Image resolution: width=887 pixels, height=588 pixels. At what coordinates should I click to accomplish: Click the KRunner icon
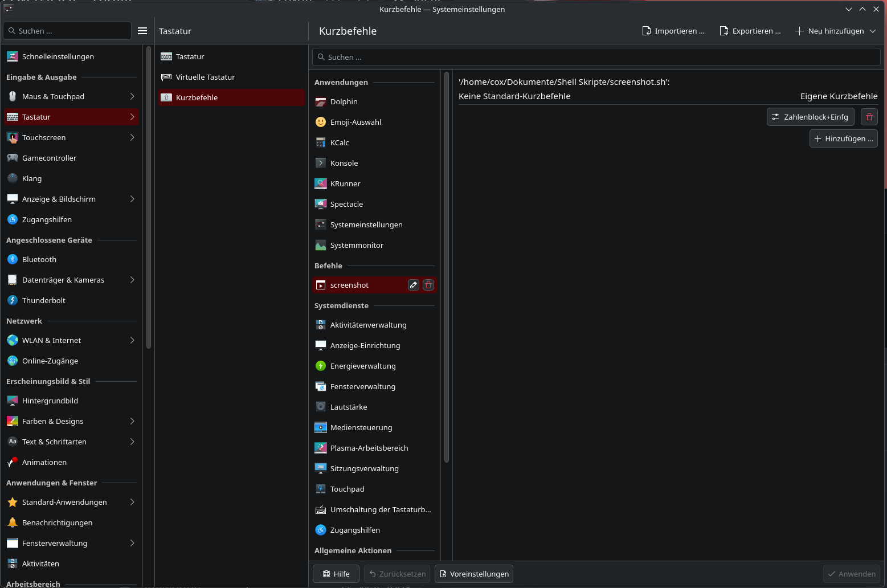pos(321,183)
